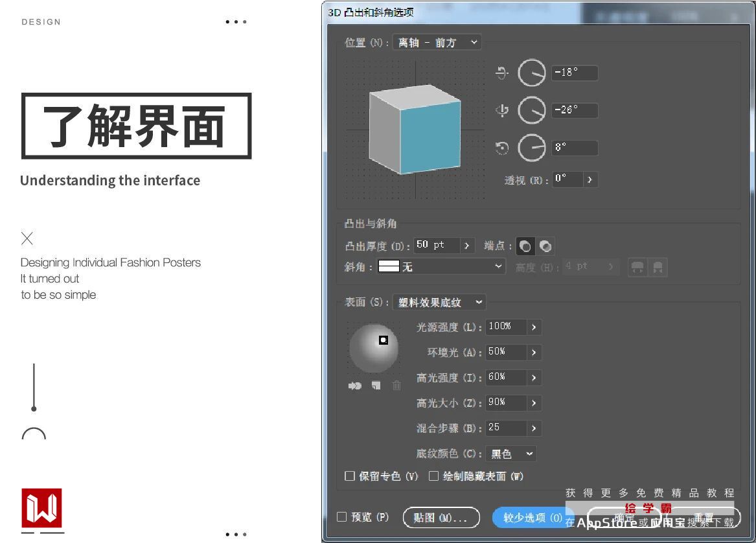
Task: Open the 表面 (S) shading dropdown
Action: click(x=439, y=303)
